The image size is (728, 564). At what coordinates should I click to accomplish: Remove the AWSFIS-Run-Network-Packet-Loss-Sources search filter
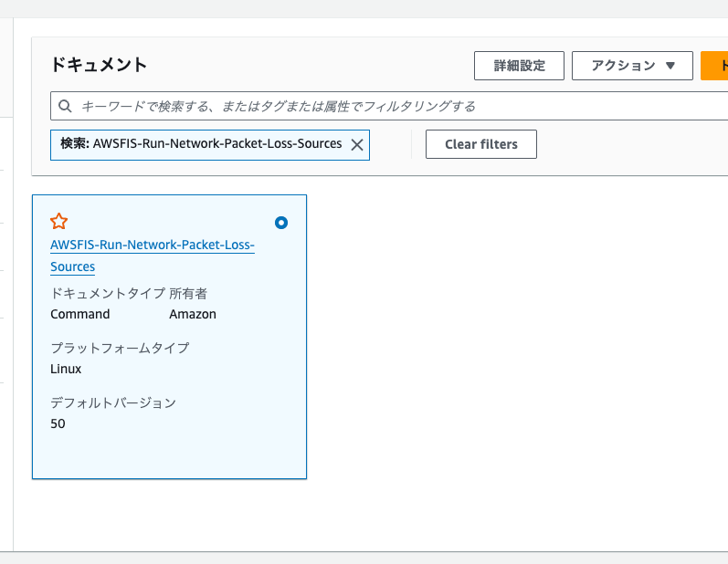click(x=357, y=145)
